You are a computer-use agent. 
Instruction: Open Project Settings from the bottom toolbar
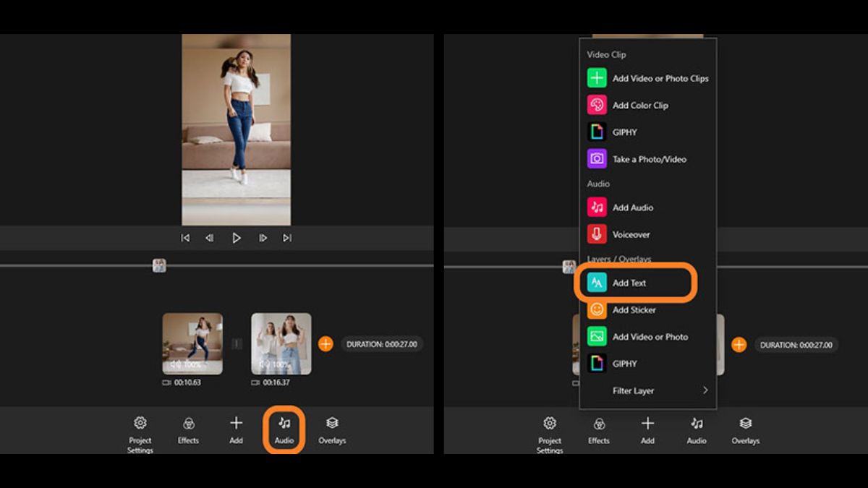(140, 432)
